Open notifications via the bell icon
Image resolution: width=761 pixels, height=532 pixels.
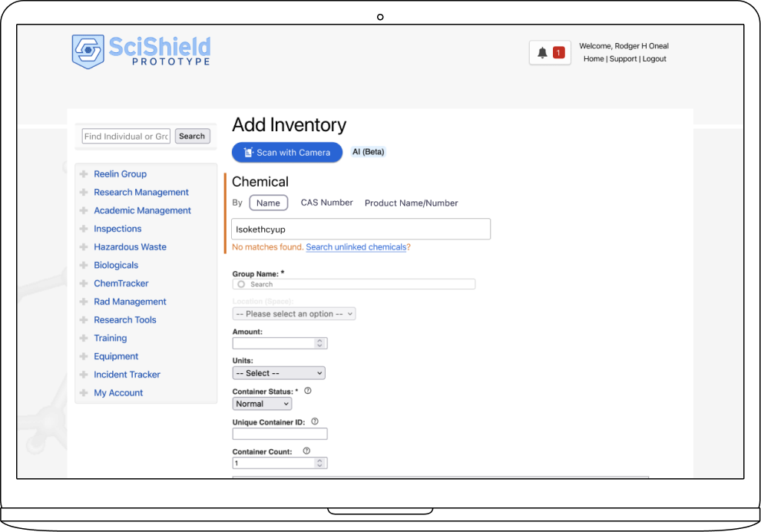click(544, 51)
